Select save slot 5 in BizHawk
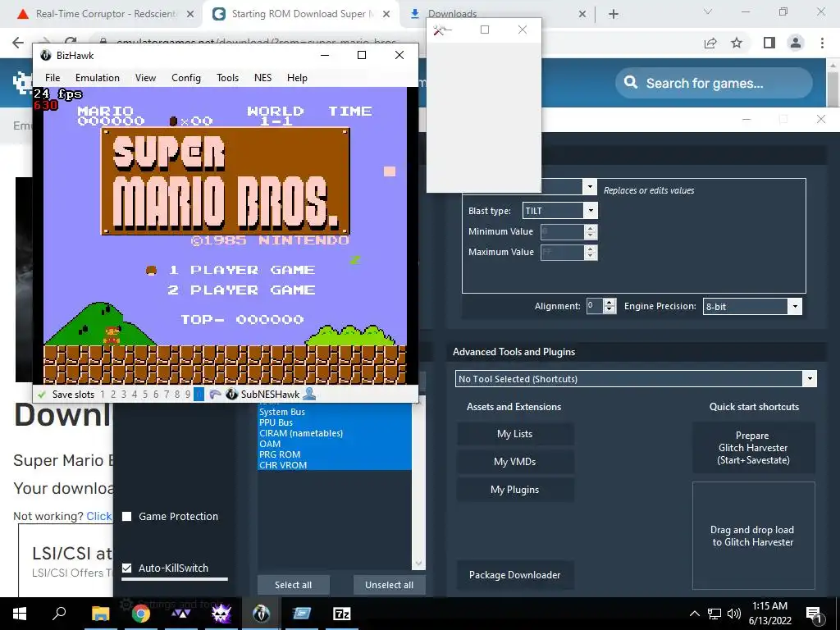840x630 pixels. click(x=144, y=395)
